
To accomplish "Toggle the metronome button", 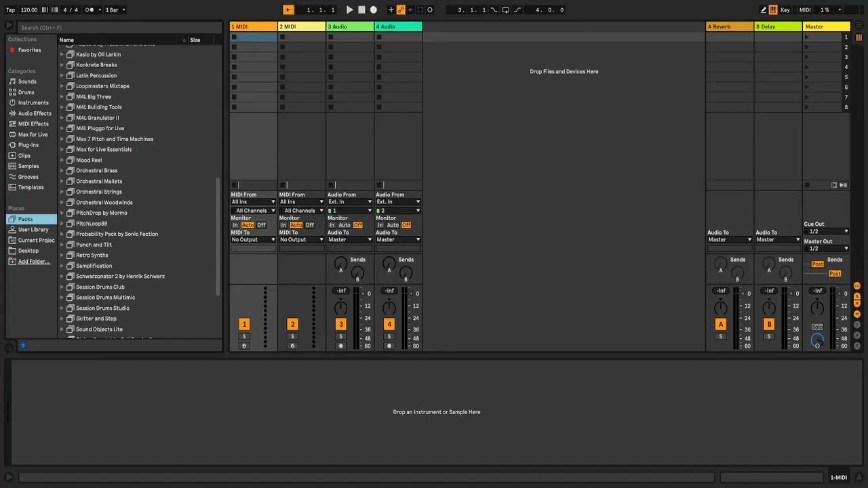I will click(90, 10).
